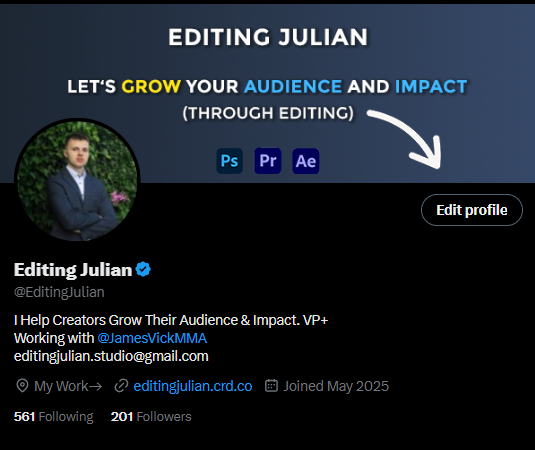Open the 201 Followers list
The image size is (535, 450).
(151, 417)
